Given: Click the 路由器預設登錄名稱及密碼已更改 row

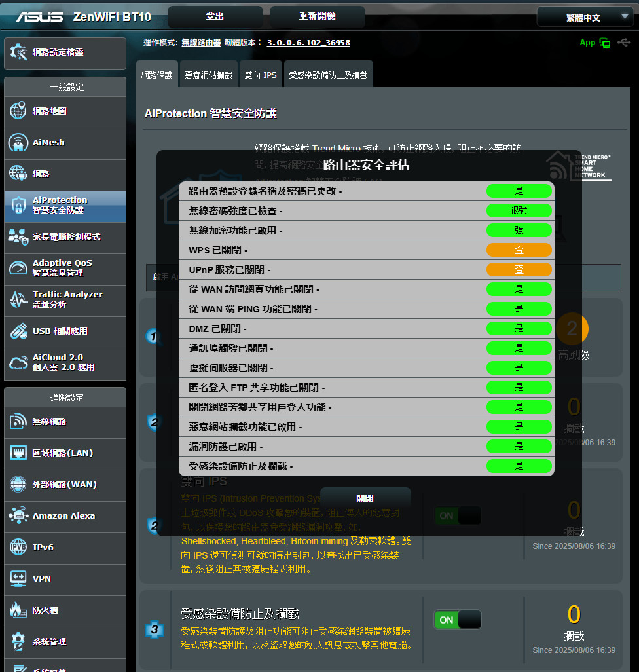Looking at the screenshot, I should click(367, 191).
